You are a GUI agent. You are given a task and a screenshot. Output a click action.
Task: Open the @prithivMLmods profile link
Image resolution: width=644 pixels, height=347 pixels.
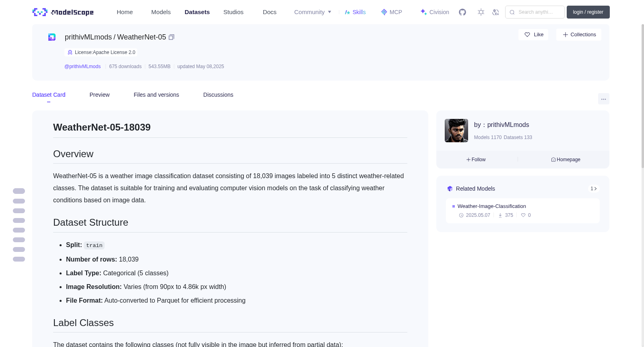[83, 66]
